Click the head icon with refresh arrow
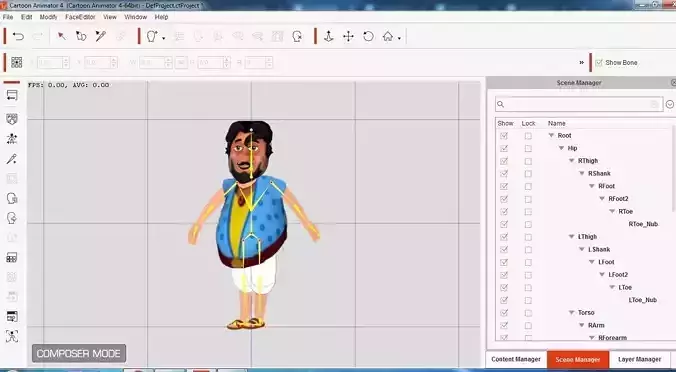 (x=297, y=36)
